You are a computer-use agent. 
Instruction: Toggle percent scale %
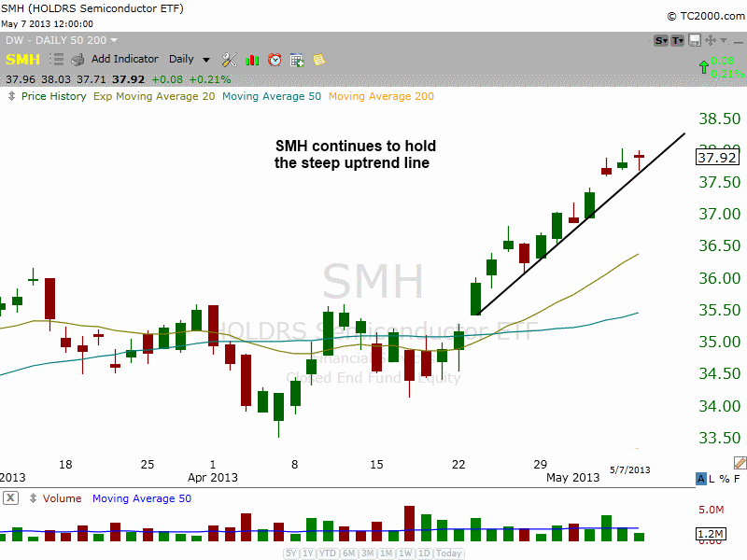pos(725,479)
